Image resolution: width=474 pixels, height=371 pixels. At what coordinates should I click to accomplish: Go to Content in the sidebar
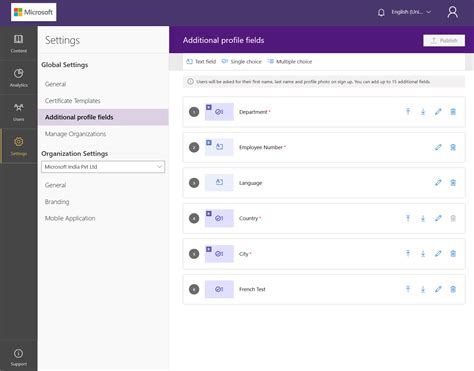point(19,43)
